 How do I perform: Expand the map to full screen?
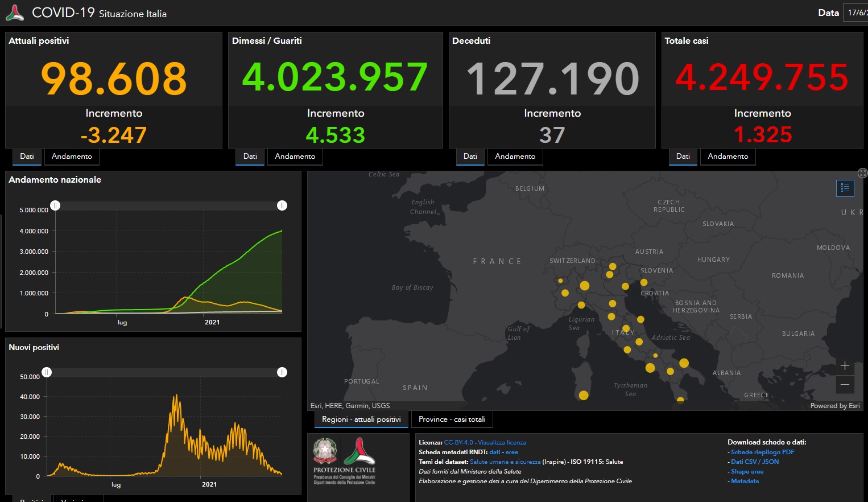point(862,173)
